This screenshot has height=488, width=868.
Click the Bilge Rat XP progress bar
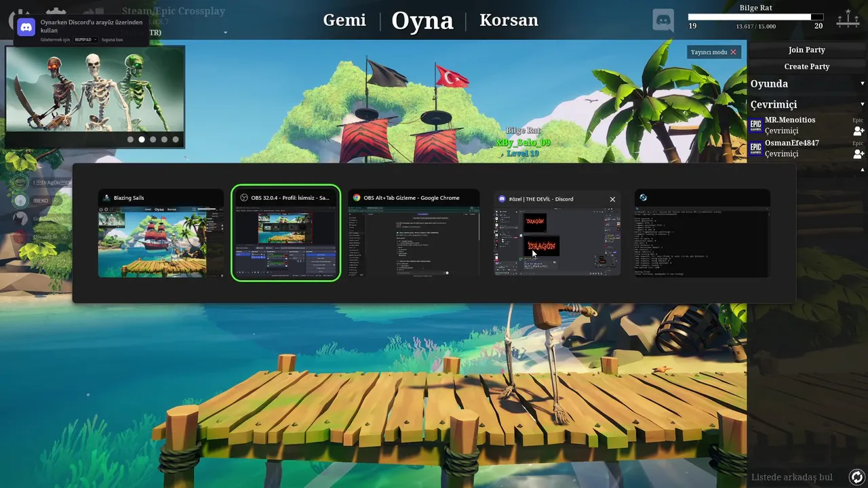point(755,17)
